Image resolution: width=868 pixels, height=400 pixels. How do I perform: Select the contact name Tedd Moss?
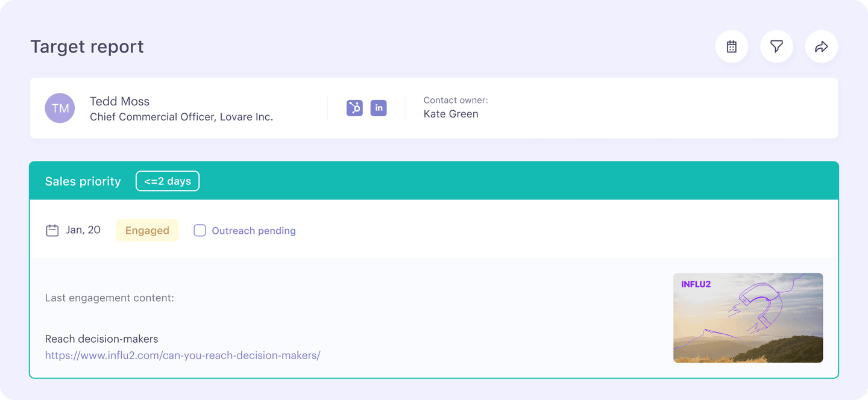click(119, 101)
